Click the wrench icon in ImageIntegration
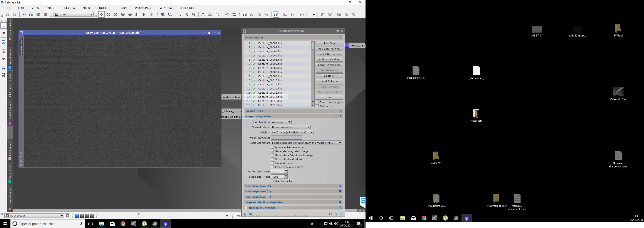The width and height of the screenshot is (644, 228). point(336,214)
